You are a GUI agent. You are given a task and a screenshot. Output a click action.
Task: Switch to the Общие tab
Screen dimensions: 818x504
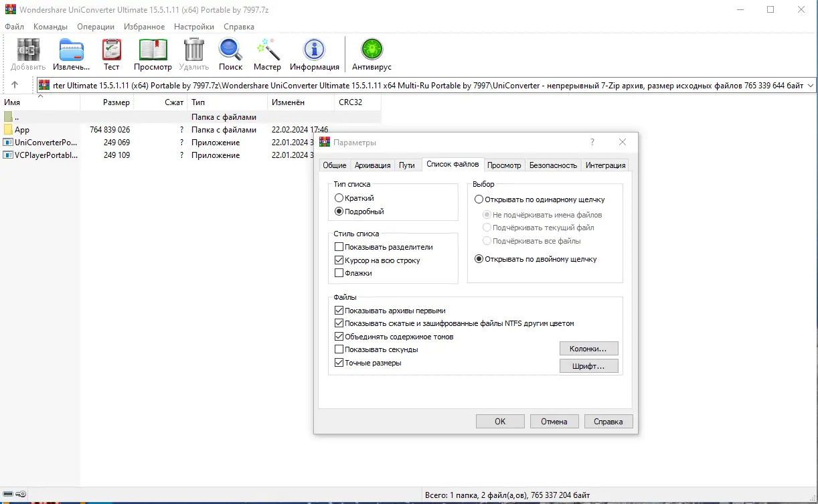click(x=334, y=165)
